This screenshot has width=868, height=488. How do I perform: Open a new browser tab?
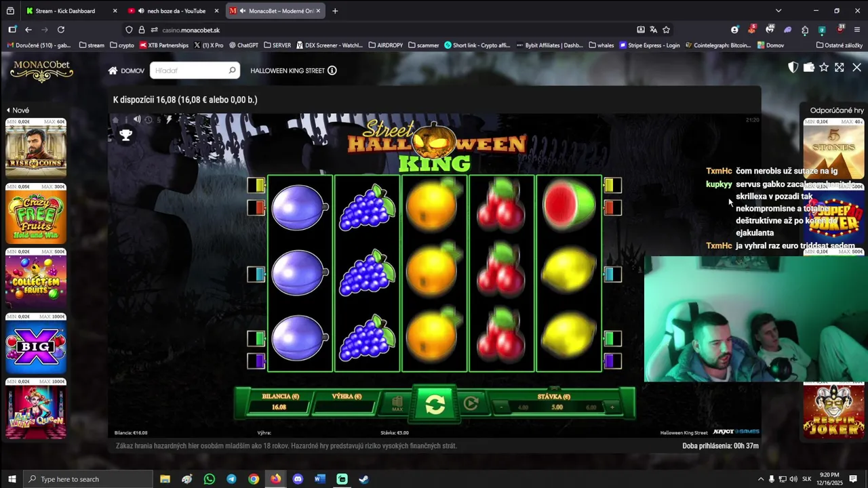(335, 11)
